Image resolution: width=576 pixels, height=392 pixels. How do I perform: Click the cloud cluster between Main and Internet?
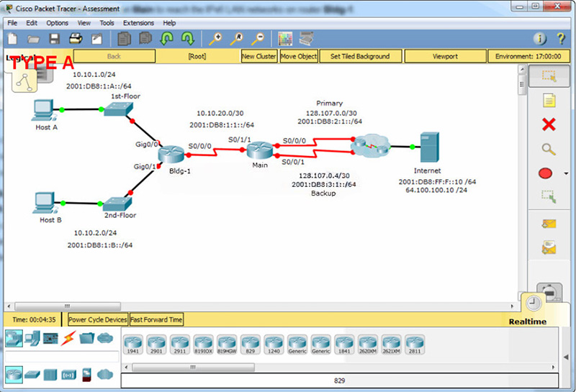coord(370,146)
